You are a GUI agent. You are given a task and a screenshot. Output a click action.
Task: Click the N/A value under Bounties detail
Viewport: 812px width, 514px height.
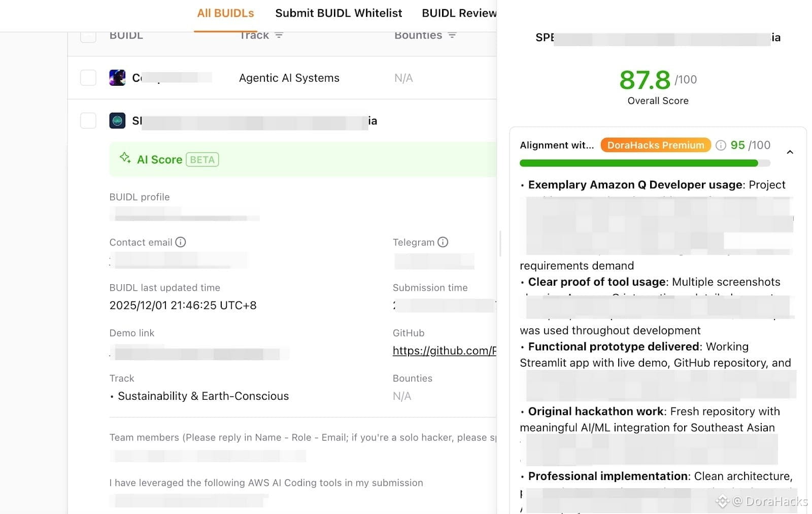tap(402, 396)
